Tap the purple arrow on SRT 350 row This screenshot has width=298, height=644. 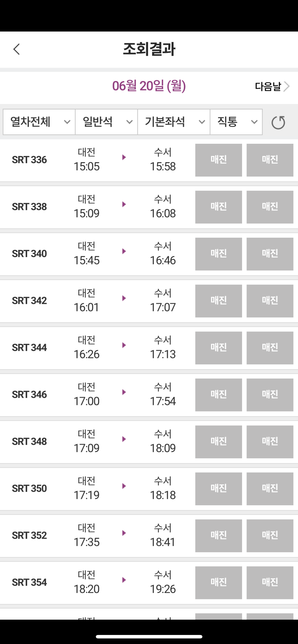(x=124, y=486)
